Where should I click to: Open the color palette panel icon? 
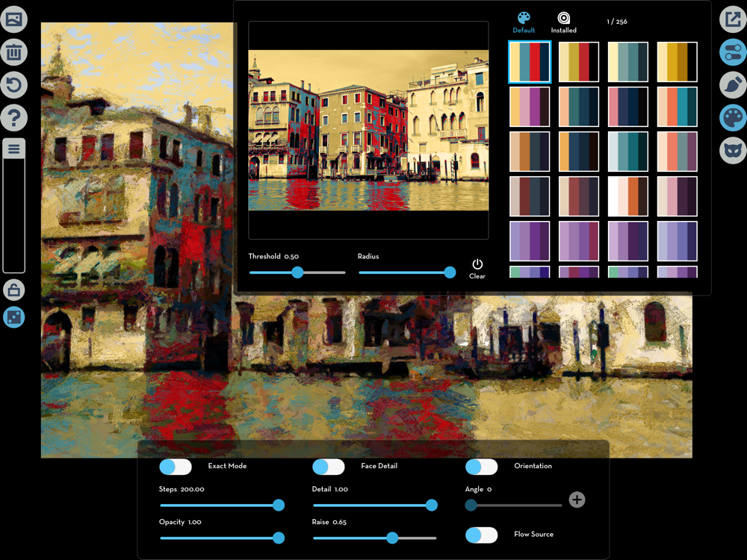pyautogui.click(x=733, y=118)
